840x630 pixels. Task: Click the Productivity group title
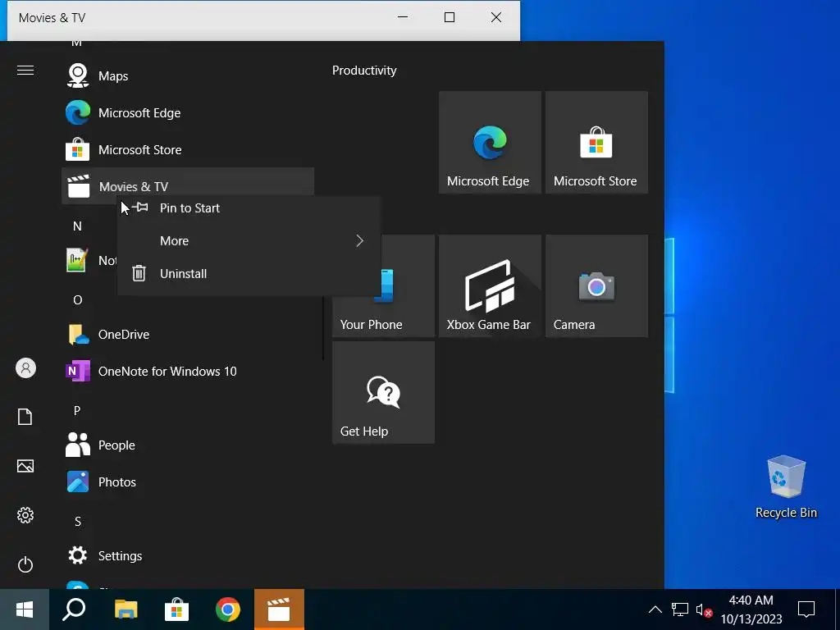click(x=364, y=71)
